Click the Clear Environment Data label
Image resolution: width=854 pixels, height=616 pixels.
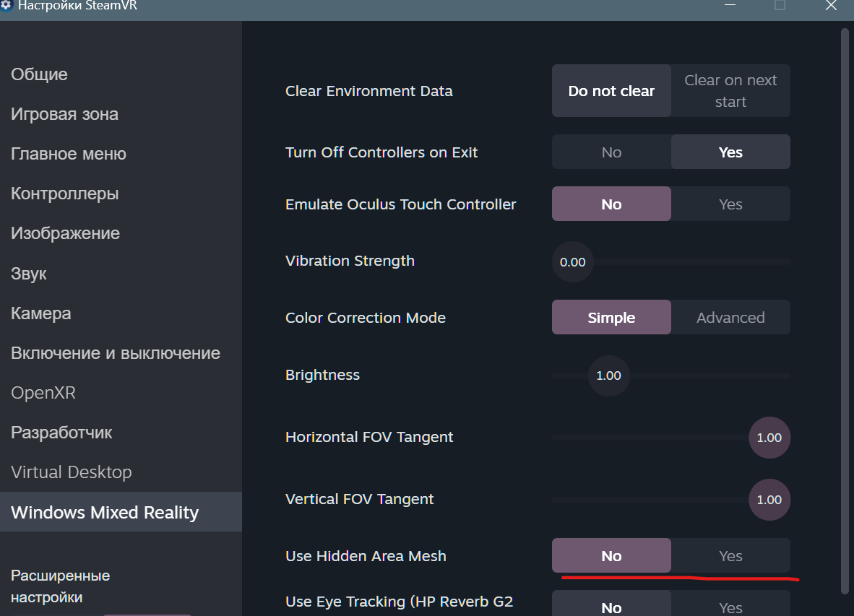(x=368, y=91)
